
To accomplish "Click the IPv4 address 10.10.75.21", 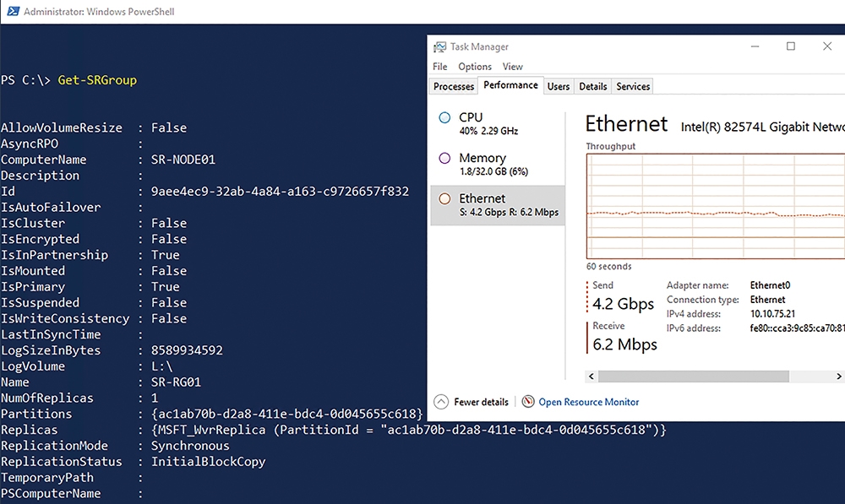I will pos(772,313).
